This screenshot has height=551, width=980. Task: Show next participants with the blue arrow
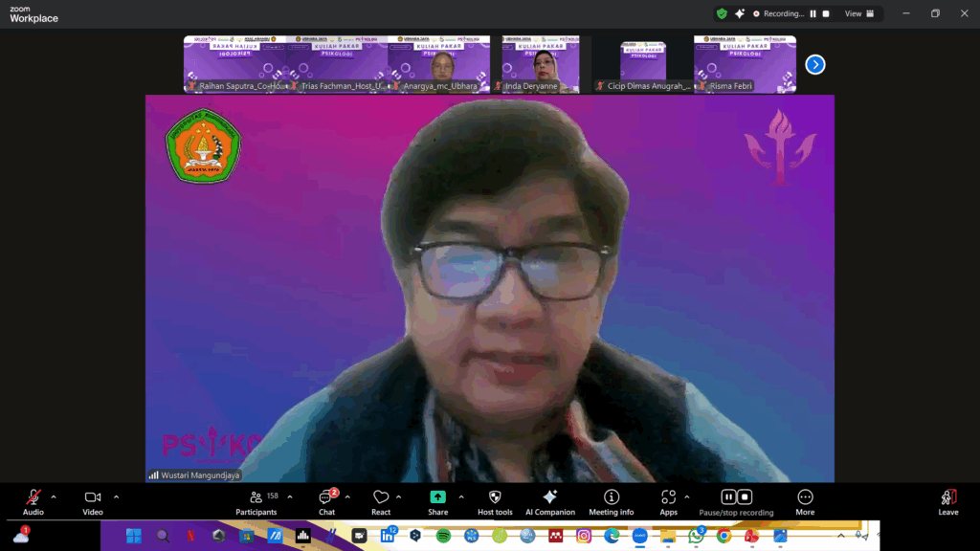point(814,64)
